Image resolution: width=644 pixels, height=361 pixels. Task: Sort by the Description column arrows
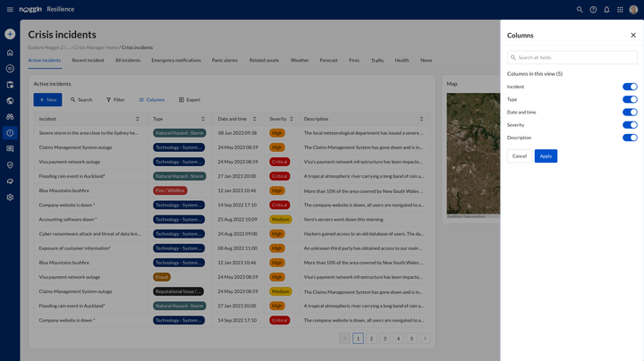pyautogui.click(x=421, y=119)
